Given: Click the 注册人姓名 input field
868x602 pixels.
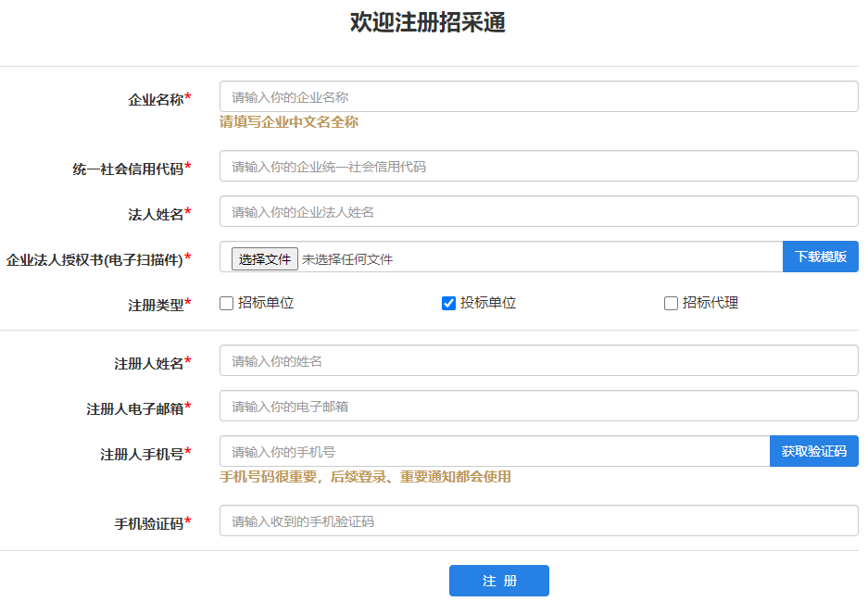Looking at the screenshot, I should [537, 361].
